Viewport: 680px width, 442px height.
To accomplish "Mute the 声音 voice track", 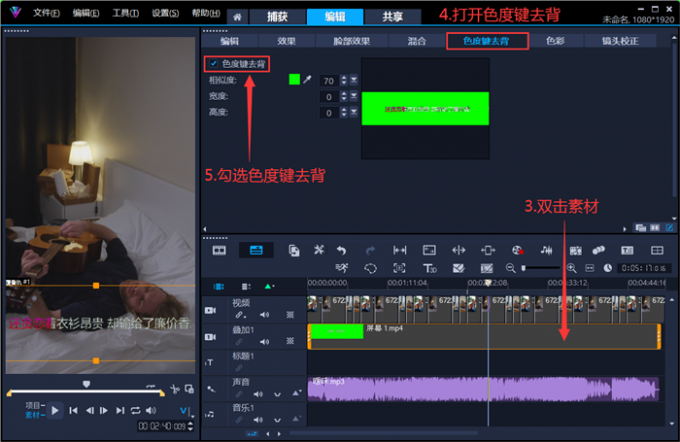I will point(258,394).
